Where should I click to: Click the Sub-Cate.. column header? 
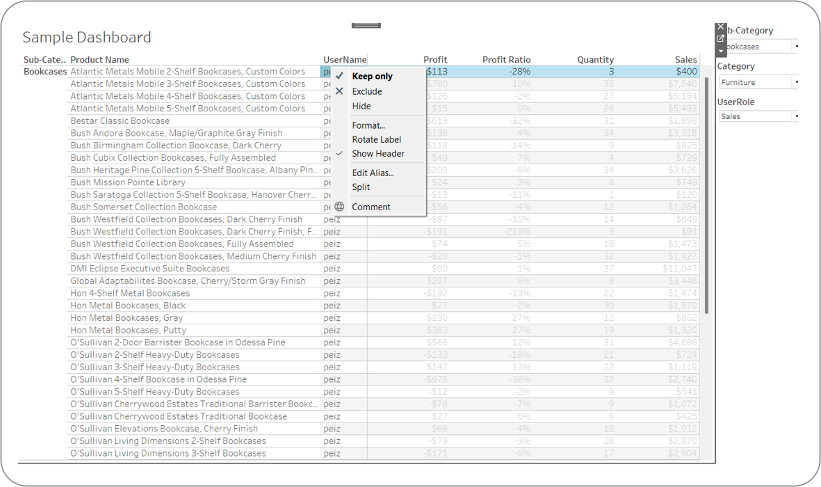point(45,60)
